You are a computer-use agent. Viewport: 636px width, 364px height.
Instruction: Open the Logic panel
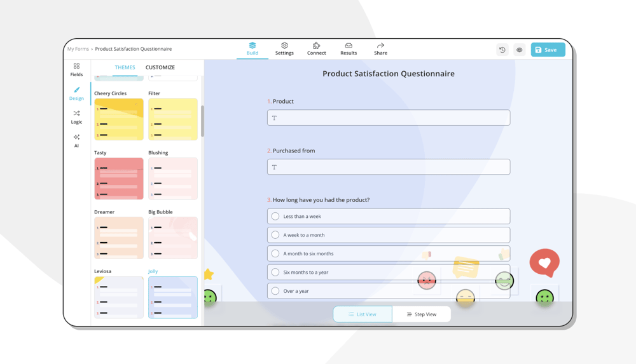tap(76, 117)
